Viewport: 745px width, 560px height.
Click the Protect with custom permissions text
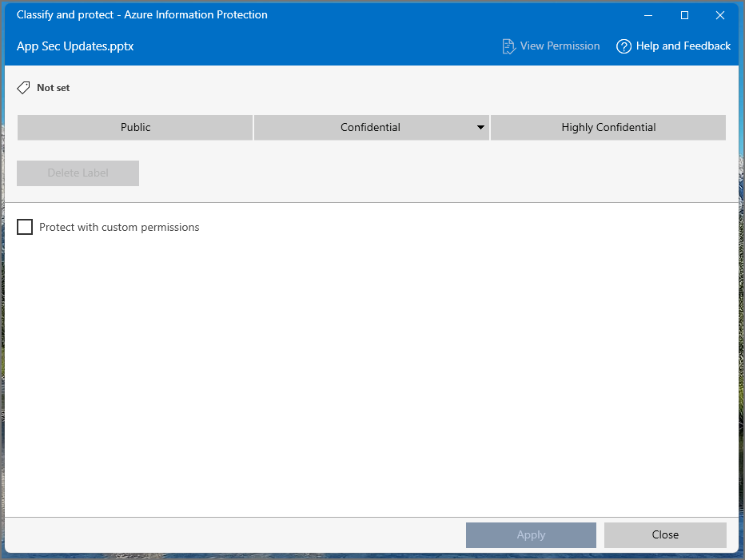click(x=119, y=228)
